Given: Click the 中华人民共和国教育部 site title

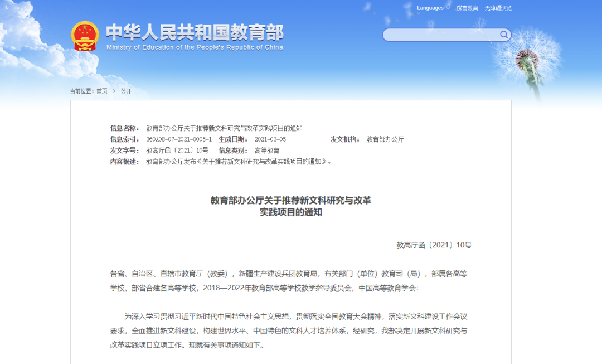Looking at the screenshot, I should pos(195,32).
